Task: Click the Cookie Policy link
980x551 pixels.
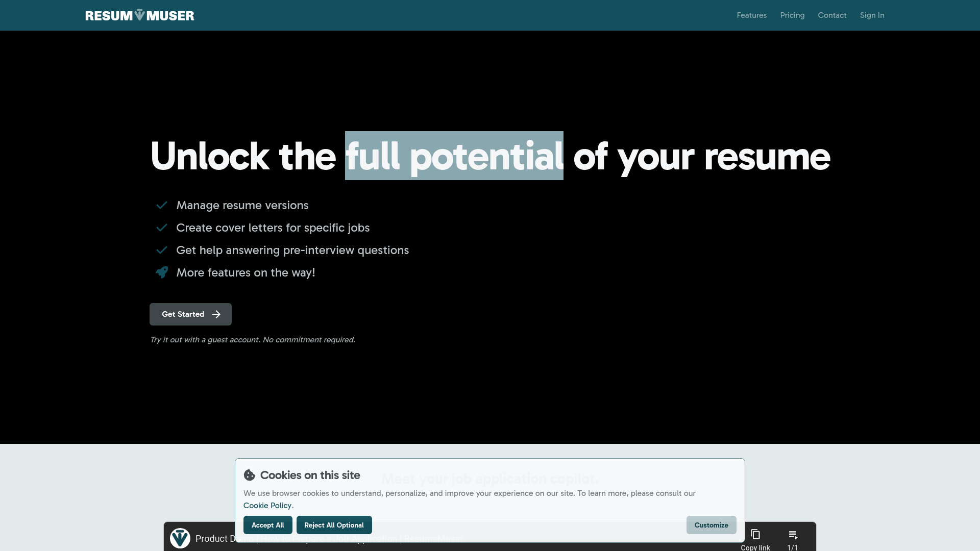Action: click(x=267, y=505)
